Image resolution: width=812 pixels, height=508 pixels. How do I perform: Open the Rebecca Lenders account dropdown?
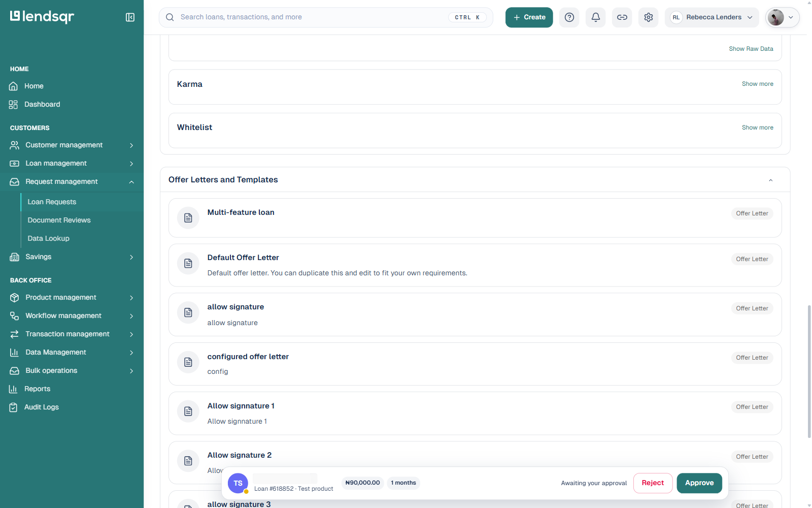[x=712, y=17]
